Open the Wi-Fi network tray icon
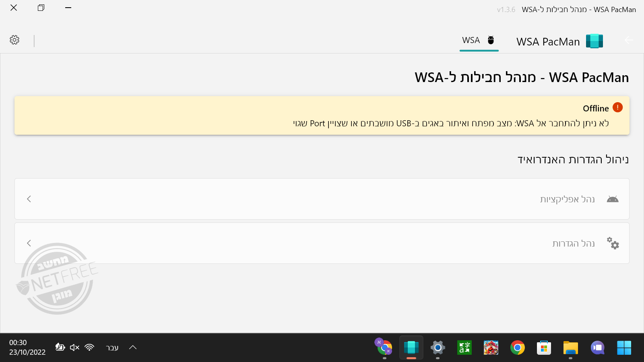The image size is (644, 362). [89, 347]
